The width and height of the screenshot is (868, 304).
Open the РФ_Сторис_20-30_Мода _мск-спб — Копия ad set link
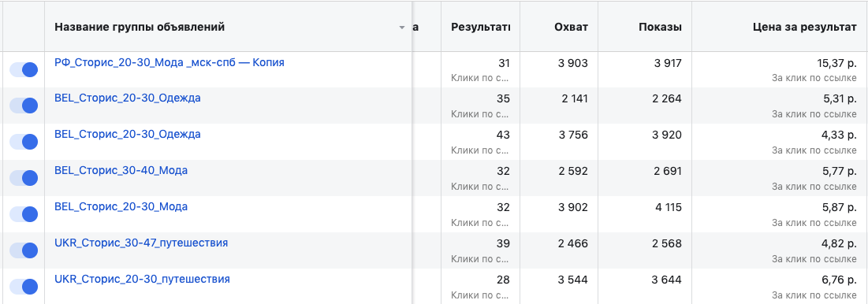point(170,62)
